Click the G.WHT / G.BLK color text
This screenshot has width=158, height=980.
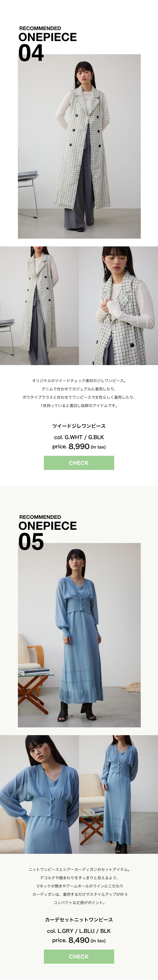(79, 437)
